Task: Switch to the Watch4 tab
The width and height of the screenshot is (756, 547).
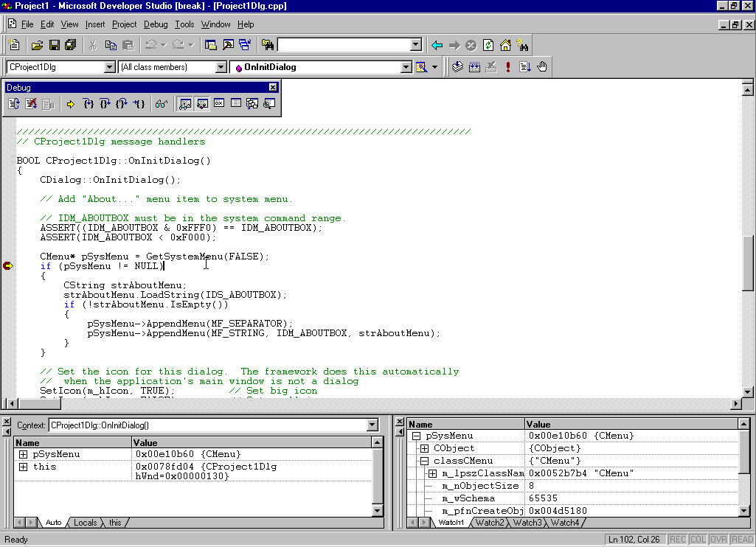Action: point(564,523)
